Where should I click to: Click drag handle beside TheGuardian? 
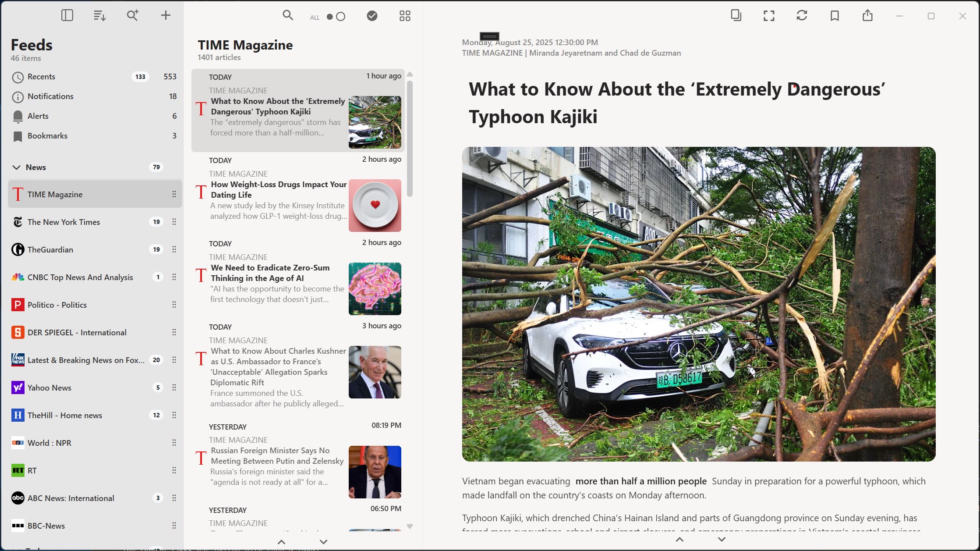[174, 249]
